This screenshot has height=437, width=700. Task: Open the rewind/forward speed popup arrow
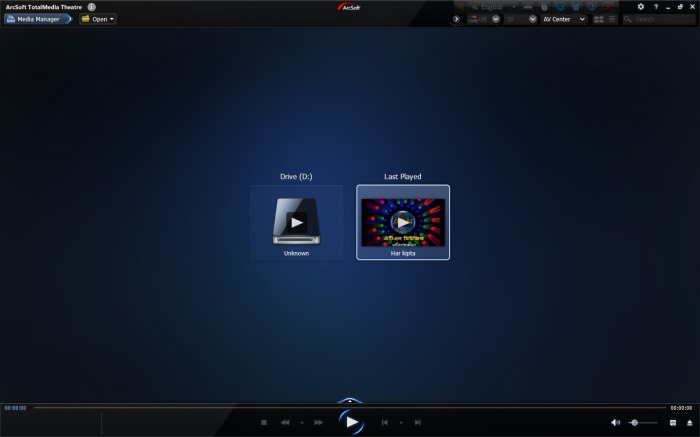(x=302, y=422)
